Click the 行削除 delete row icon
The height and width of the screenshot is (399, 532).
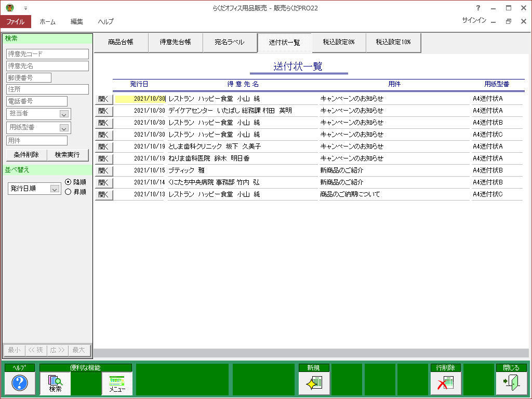pyautogui.click(x=445, y=383)
